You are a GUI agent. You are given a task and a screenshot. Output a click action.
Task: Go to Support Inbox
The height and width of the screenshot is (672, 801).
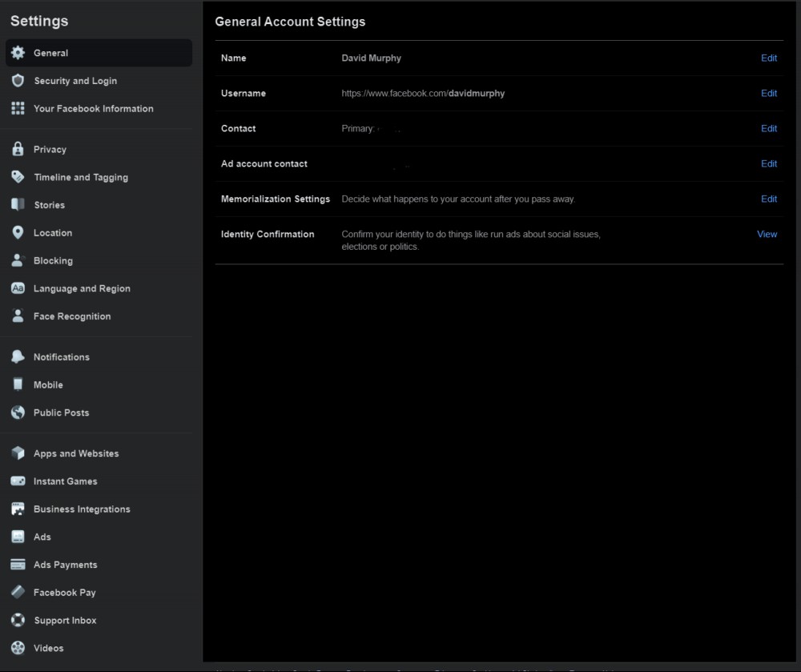click(99, 621)
